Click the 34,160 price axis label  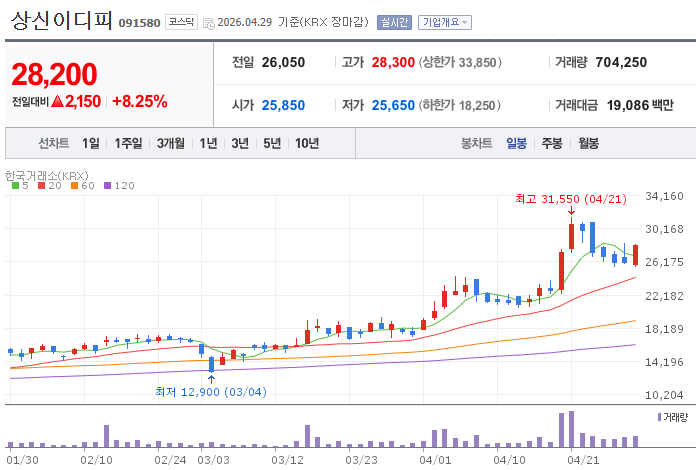pos(664,196)
